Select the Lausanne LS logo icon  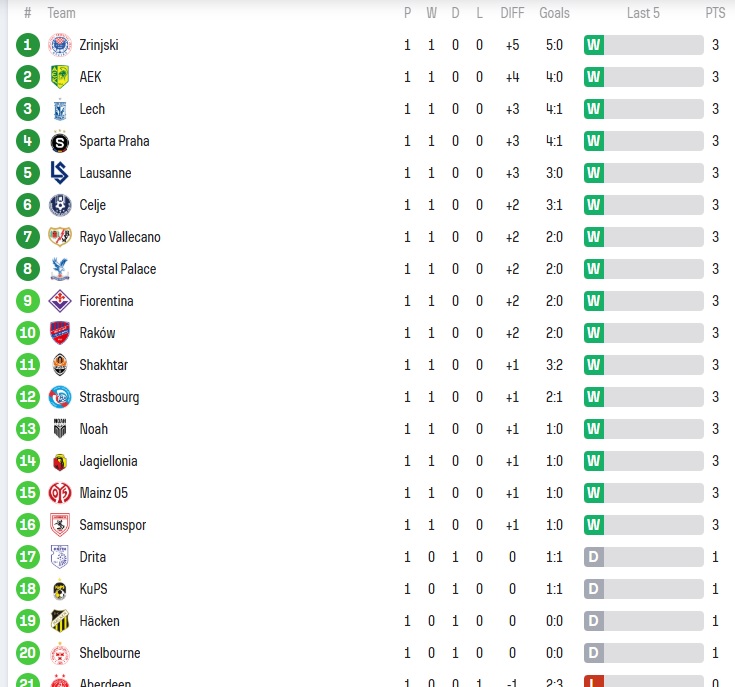pos(60,173)
